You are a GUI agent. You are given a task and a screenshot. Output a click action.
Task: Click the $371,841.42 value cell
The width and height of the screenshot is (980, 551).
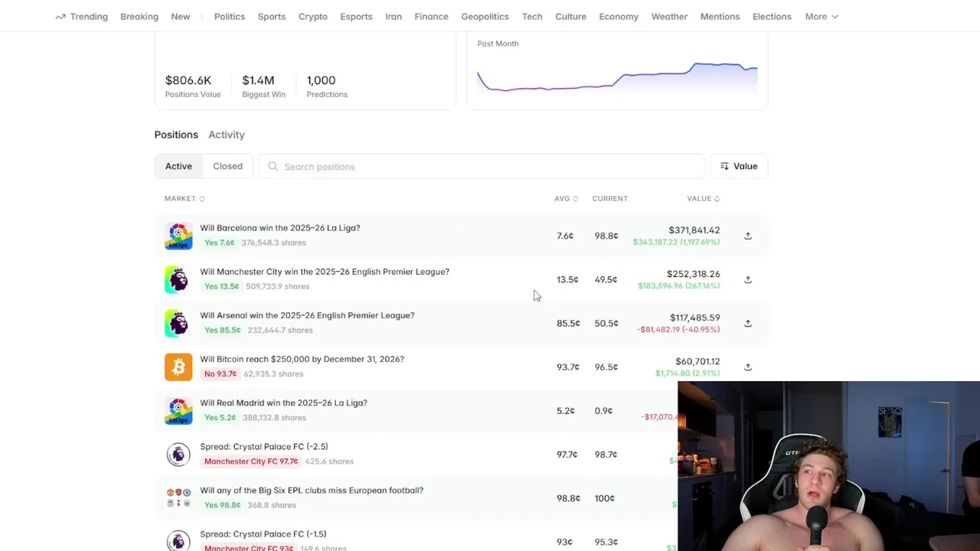(694, 230)
